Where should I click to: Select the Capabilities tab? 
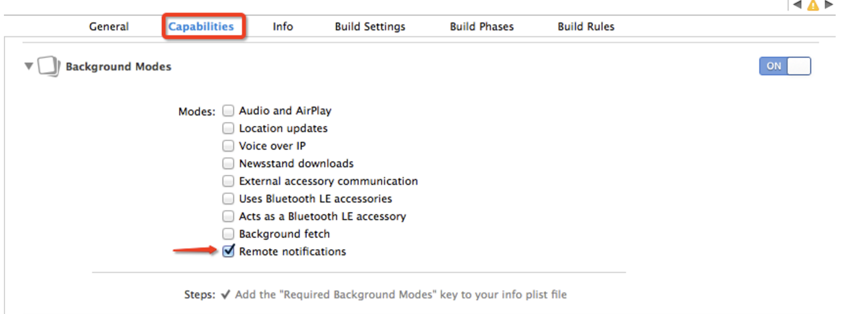pyautogui.click(x=201, y=26)
